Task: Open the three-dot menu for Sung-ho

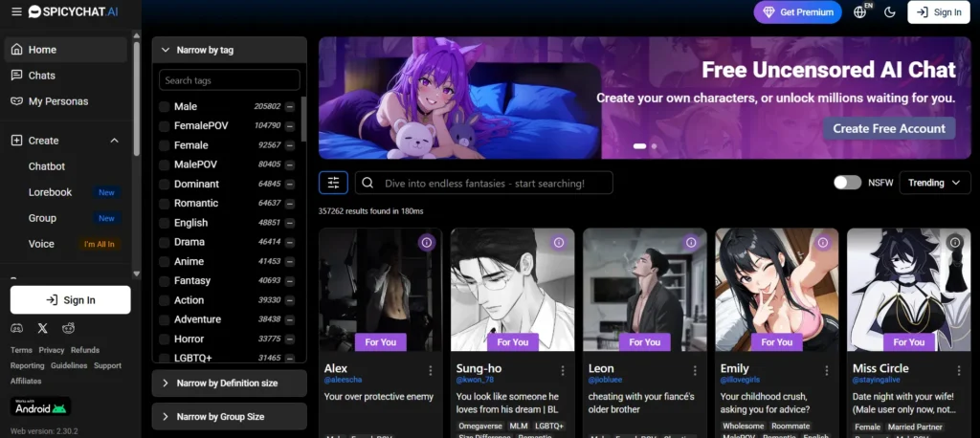Action: click(x=563, y=370)
